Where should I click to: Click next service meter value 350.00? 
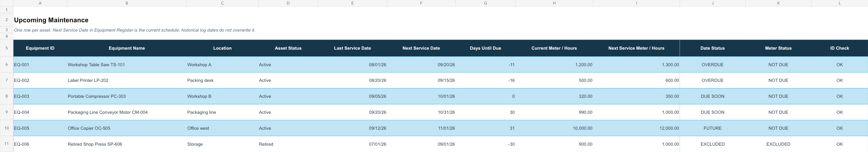(636, 96)
